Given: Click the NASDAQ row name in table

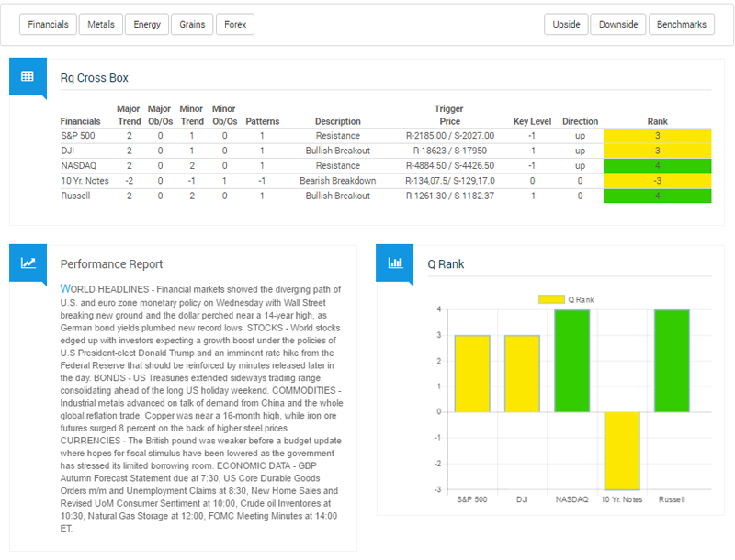Looking at the screenshot, I should pos(78,166).
